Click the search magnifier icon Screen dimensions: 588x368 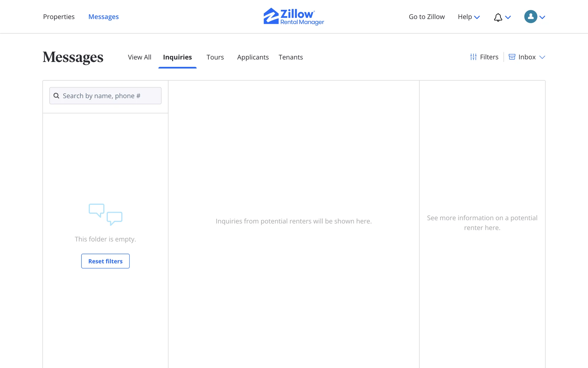(56, 96)
